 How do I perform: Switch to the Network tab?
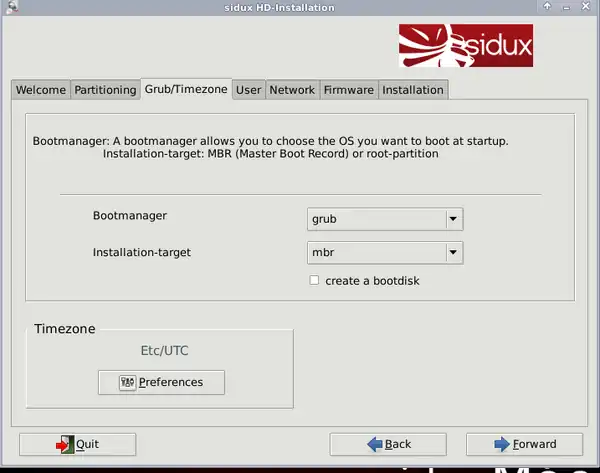coord(292,90)
